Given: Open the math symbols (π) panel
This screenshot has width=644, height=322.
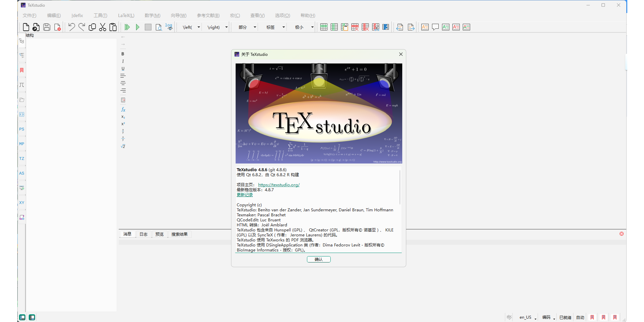Looking at the screenshot, I should pyautogui.click(x=21, y=85).
